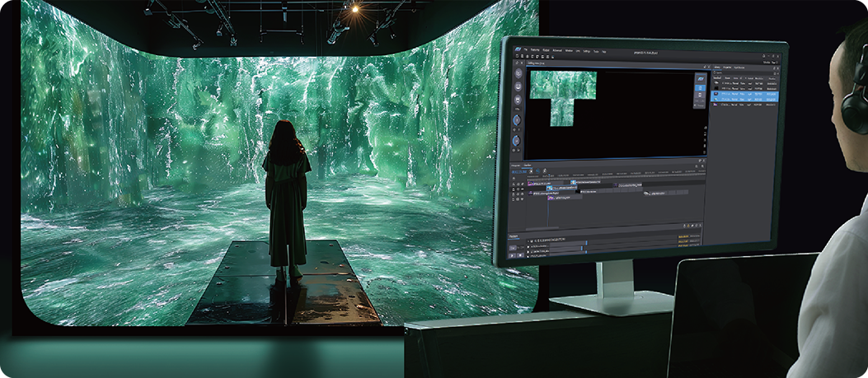Switch to the first tab of the right panel
This screenshot has height=378, width=868.
click(717, 68)
